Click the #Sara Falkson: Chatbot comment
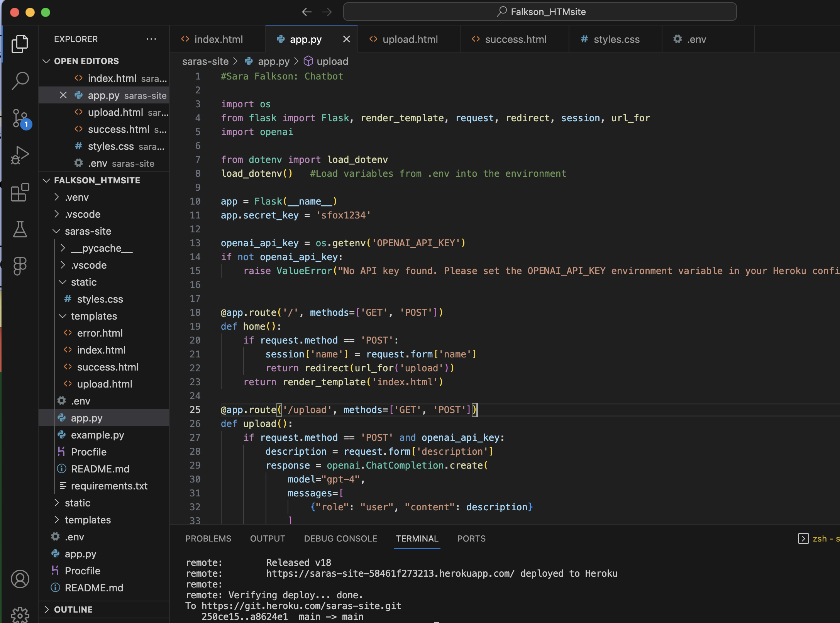The image size is (840, 623). [282, 76]
